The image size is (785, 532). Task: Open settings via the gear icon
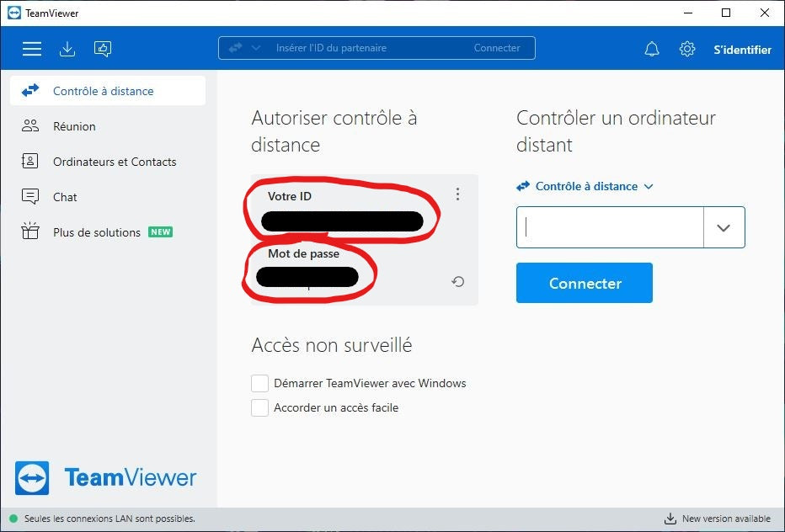(x=687, y=49)
